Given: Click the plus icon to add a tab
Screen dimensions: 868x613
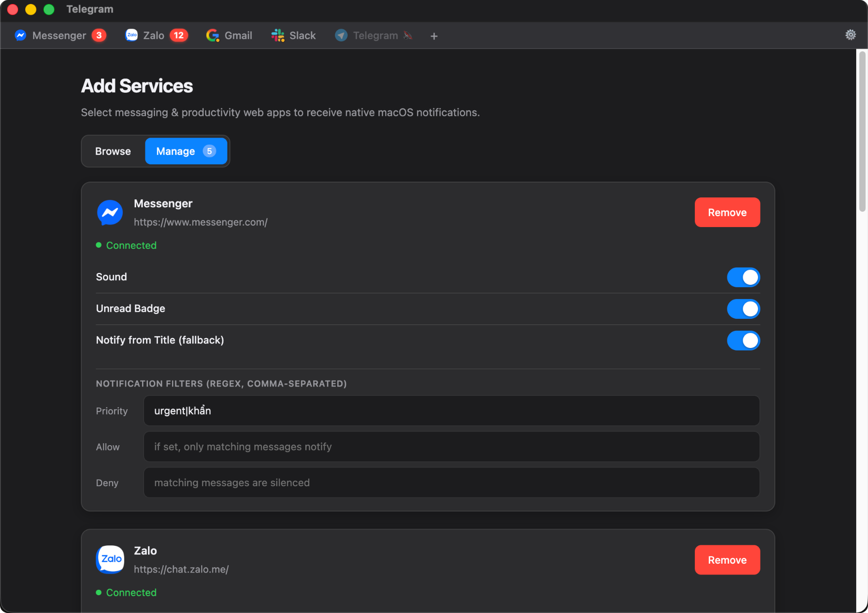Looking at the screenshot, I should 434,36.
